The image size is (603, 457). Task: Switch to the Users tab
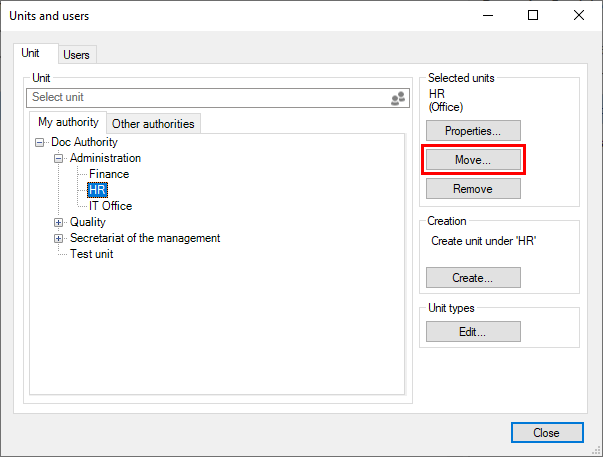[77, 55]
